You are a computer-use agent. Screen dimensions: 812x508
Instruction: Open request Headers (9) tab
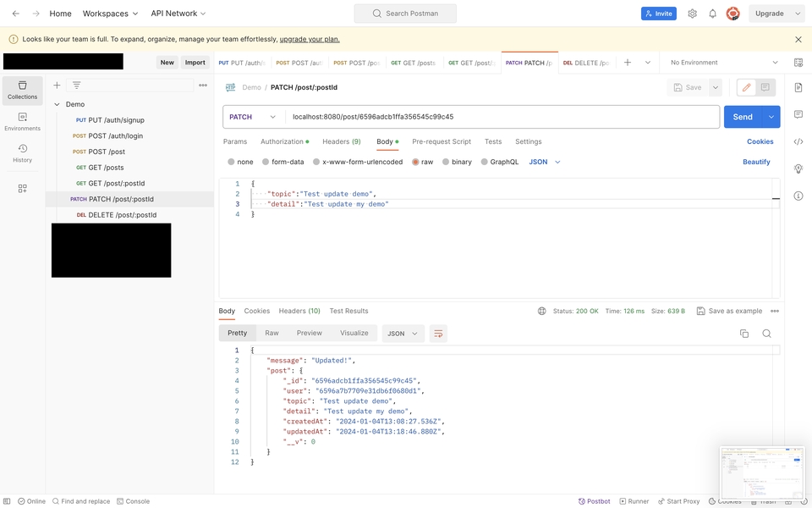click(341, 141)
